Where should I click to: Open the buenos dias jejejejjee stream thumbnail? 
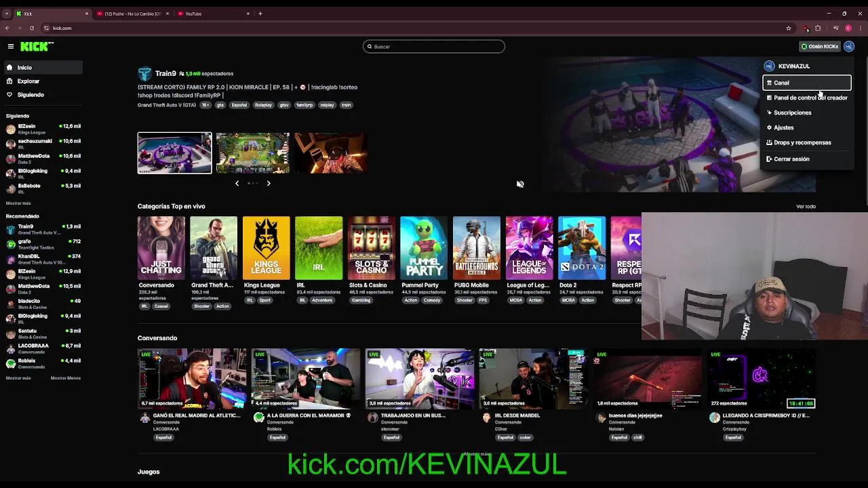tap(648, 378)
